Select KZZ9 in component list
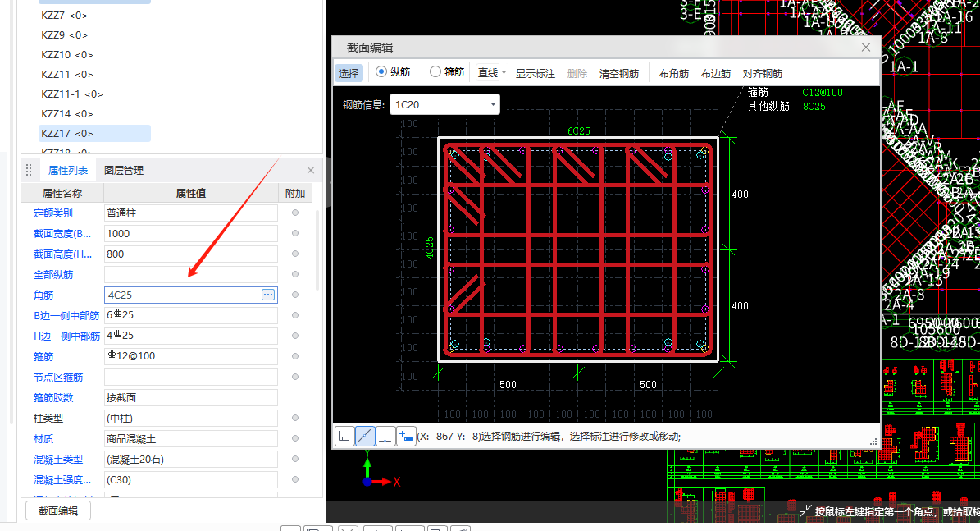This screenshot has height=531, width=980. pos(64,35)
